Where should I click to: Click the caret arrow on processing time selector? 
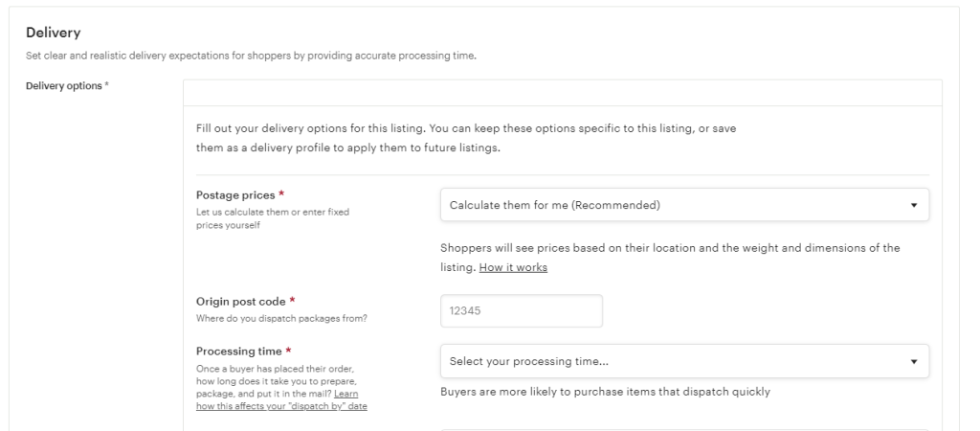click(x=914, y=362)
